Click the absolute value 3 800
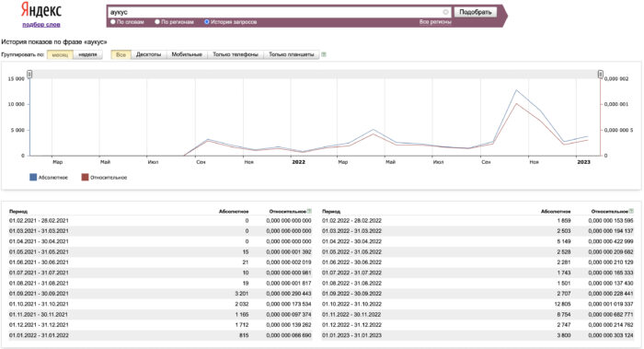The height and width of the screenshot is (349, 644). coord(563,335)
